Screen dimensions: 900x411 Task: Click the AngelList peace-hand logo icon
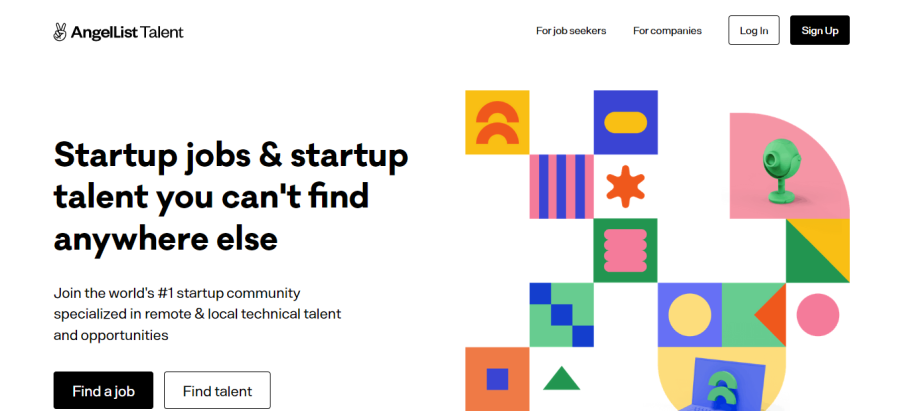point(60,32)
